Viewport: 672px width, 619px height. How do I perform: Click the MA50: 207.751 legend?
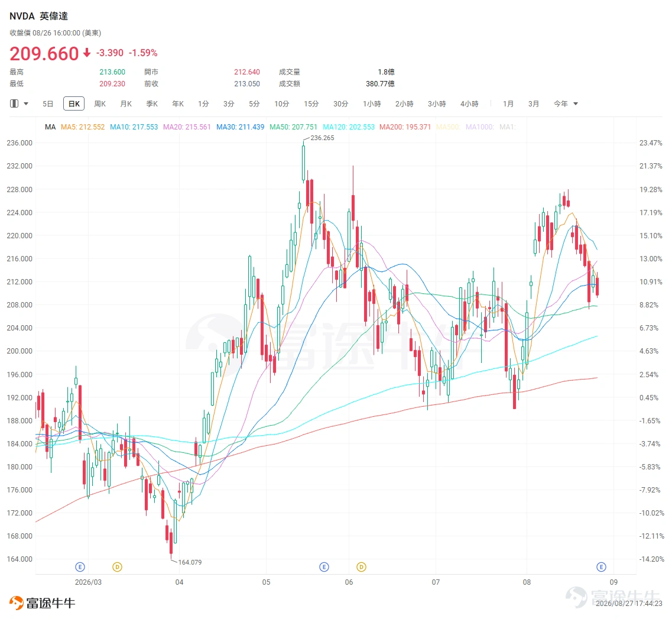tap(294, 127)
